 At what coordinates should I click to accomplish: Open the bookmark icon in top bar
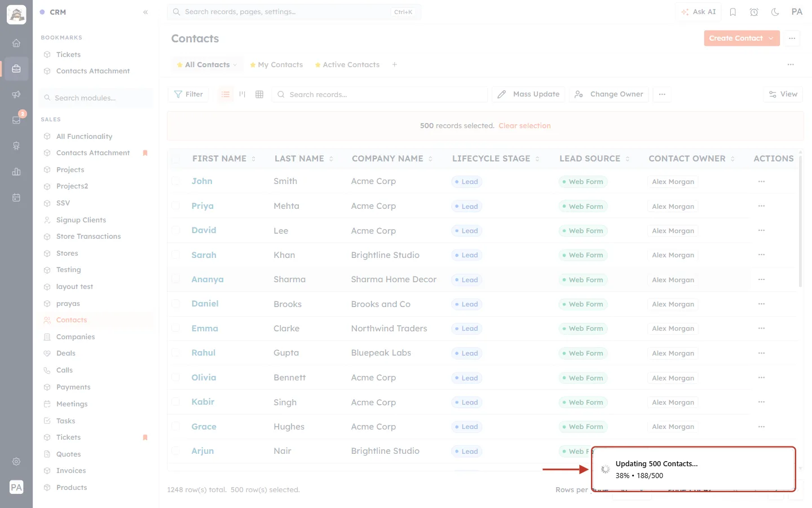coord(733,12)
